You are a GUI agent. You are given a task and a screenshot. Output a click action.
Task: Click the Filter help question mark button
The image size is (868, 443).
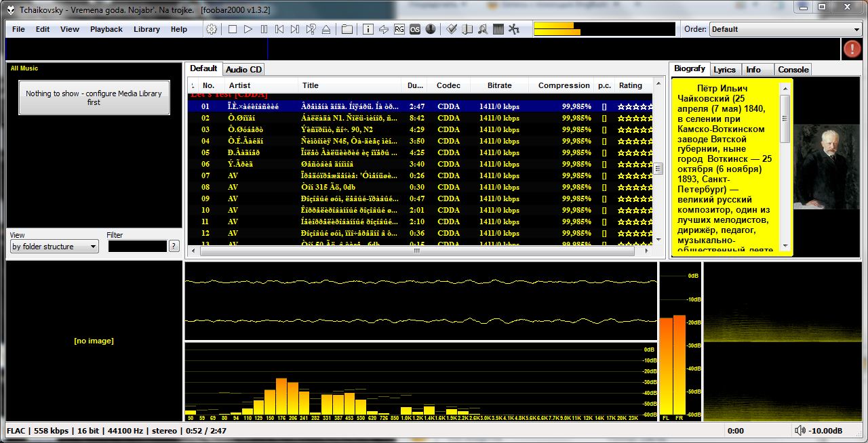[x=174, y=247]
